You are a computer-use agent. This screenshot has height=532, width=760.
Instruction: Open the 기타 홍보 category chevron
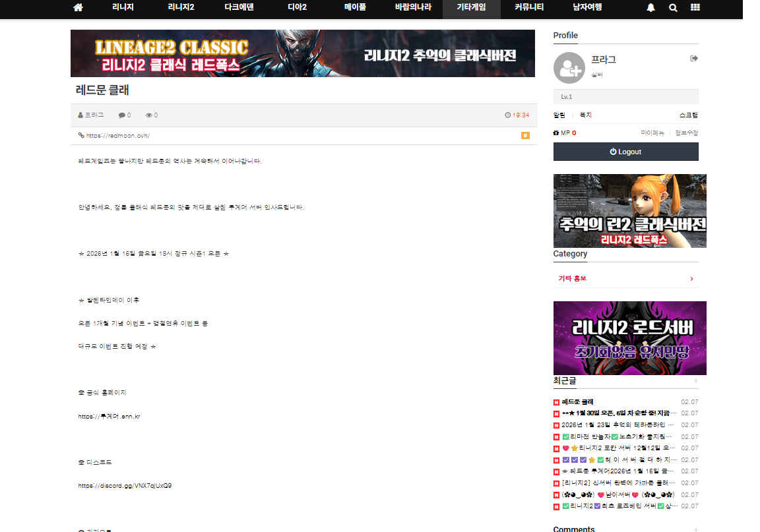coord(691,279)
